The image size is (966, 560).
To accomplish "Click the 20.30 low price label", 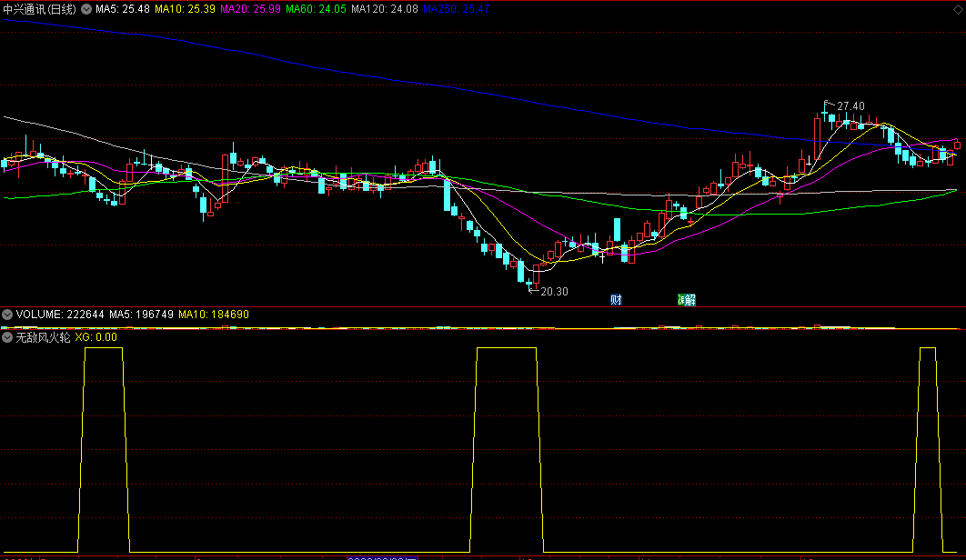I will pos(555,292).
